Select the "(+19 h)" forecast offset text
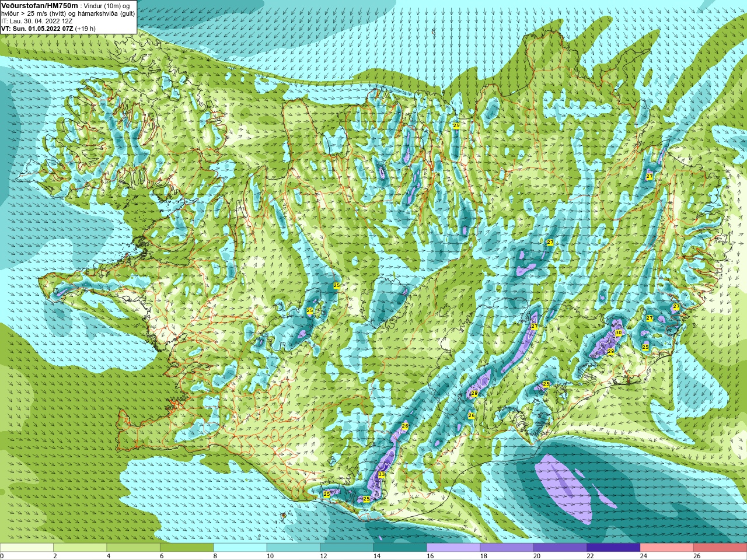The width and height of the screenshot is (747, 560). tap(85, 29)
